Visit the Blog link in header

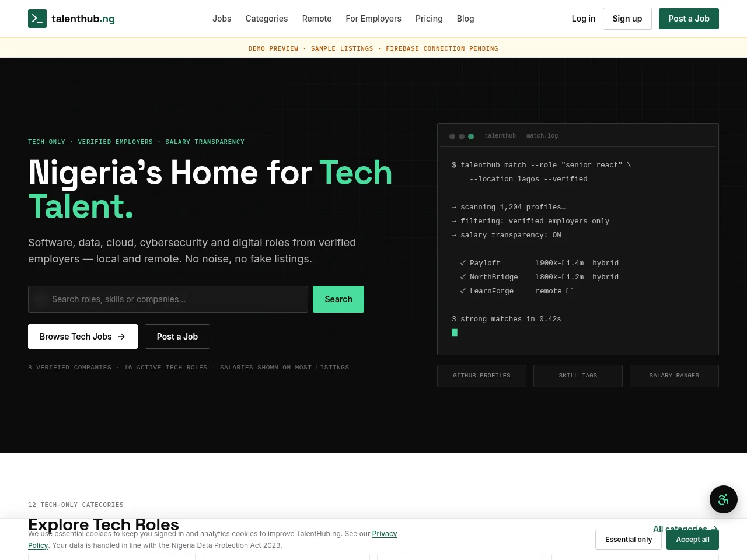[x=465, y=19]
